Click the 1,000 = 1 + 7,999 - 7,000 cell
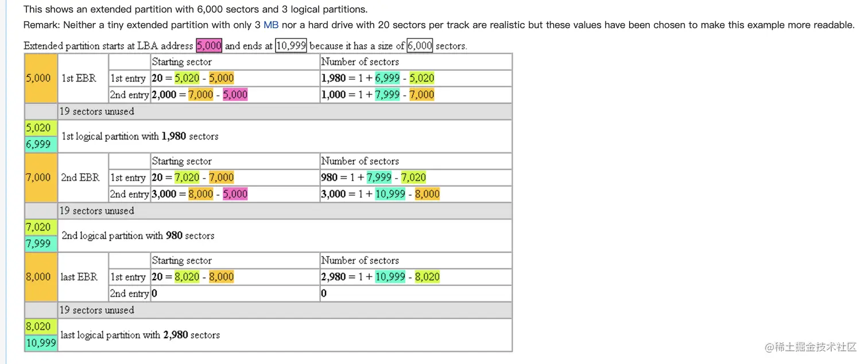868x364 pixels. pos(416,95)
